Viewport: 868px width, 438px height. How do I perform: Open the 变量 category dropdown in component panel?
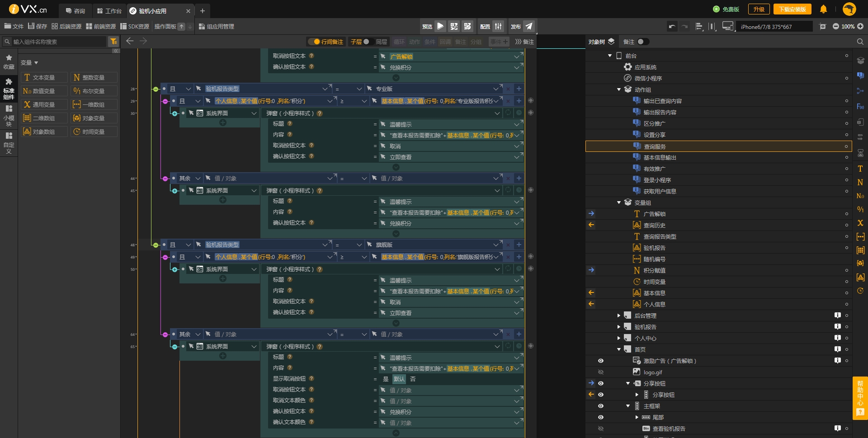tap(29, 63)
